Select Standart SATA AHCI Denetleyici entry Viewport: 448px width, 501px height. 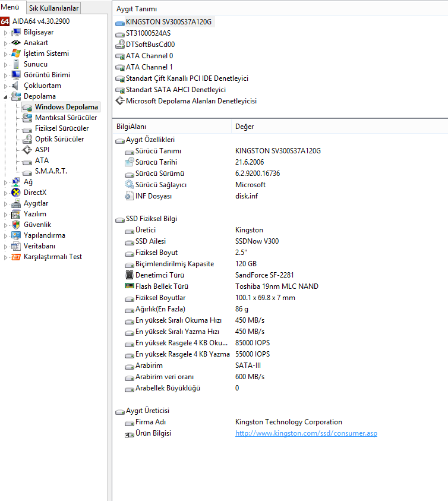(x=176, y=90)
